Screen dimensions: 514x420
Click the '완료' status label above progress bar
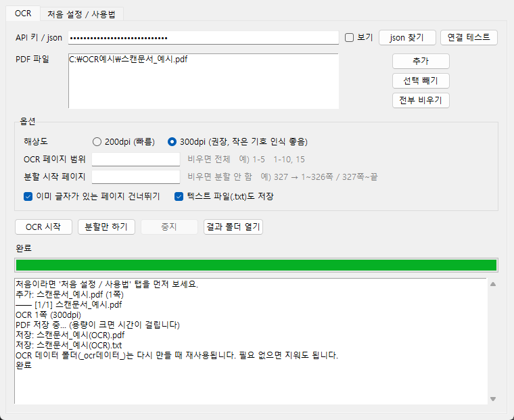24,248
